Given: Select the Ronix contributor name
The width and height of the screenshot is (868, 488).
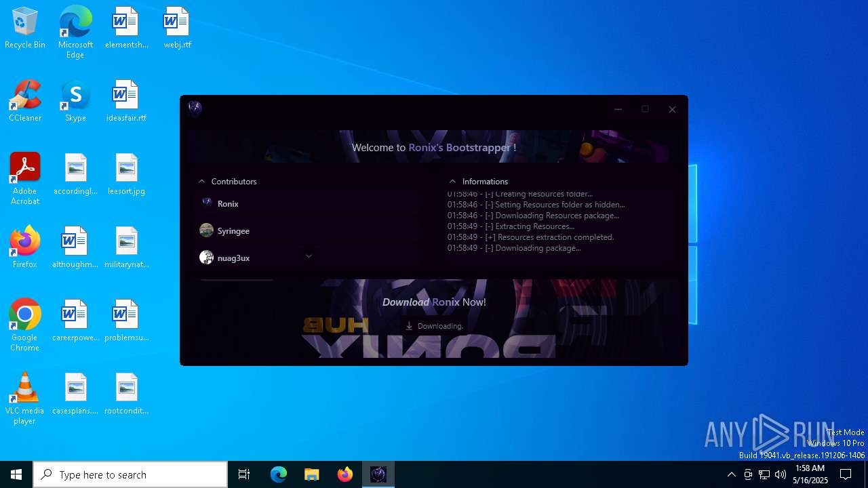Looking at the screenshot, I should [x=228, y=203].
